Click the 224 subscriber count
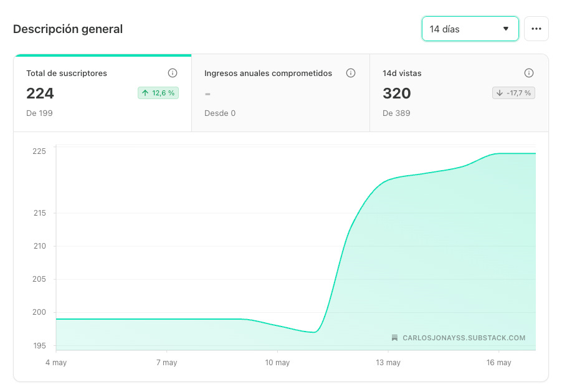Image resolution: width=562 pixels, height=392 pixels. (40, 93)
